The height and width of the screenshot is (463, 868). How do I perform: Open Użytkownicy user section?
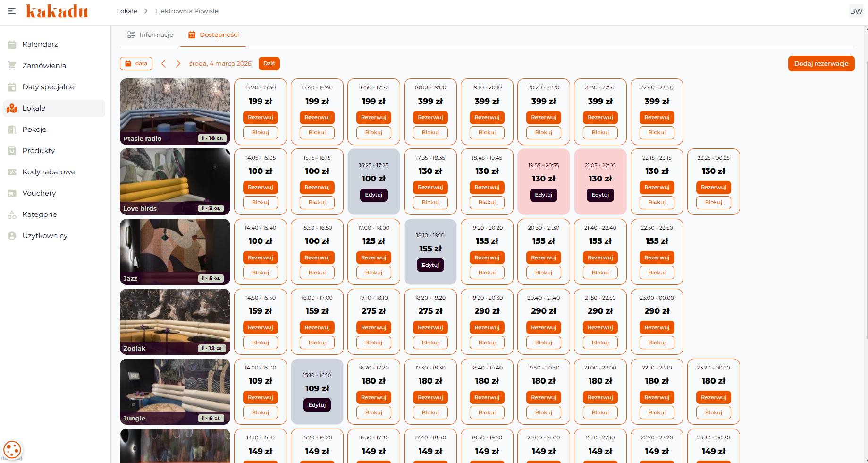click(45, 236)
